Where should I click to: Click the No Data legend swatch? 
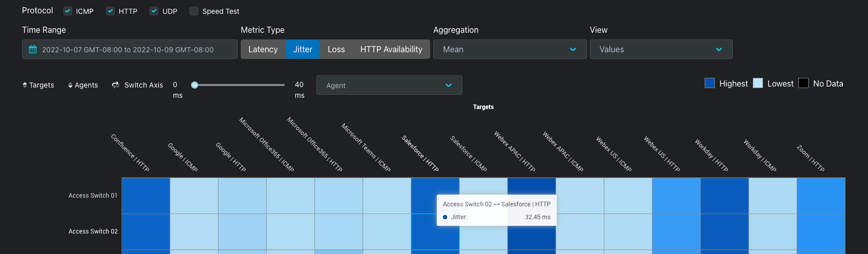pos(803,83)
